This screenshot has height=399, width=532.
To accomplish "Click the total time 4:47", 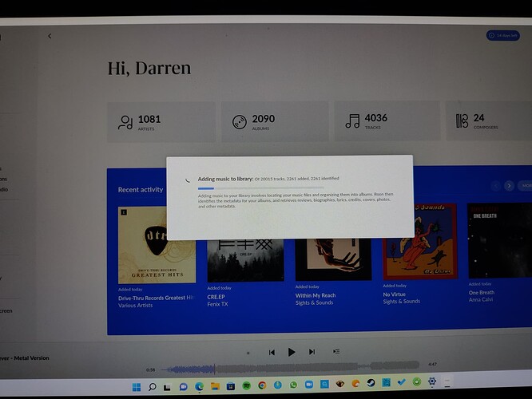I will 432,365.
